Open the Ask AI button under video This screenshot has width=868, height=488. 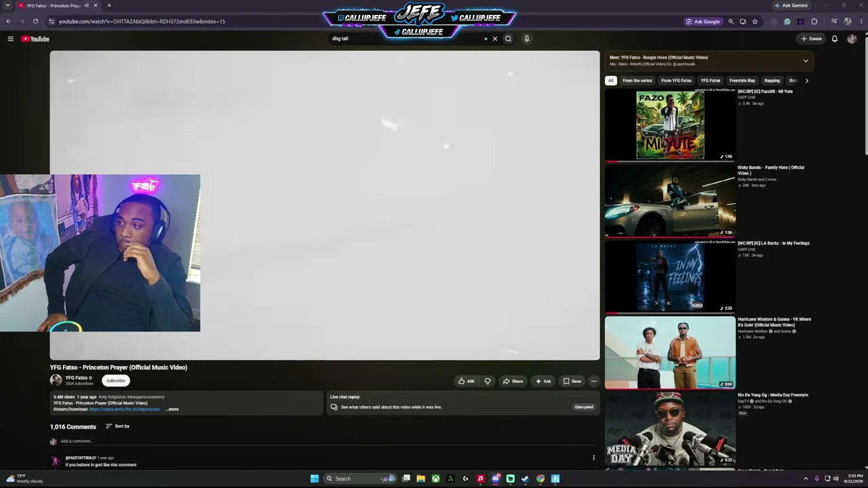pos(543,381)
